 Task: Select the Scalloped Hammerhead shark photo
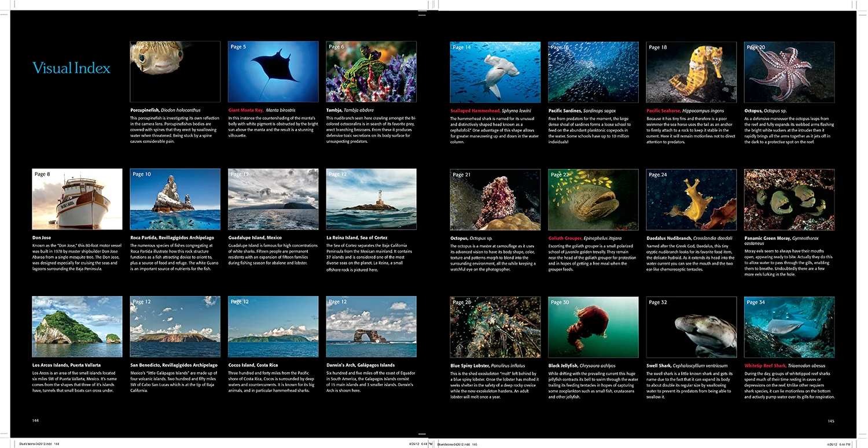[x=495, y=72]
